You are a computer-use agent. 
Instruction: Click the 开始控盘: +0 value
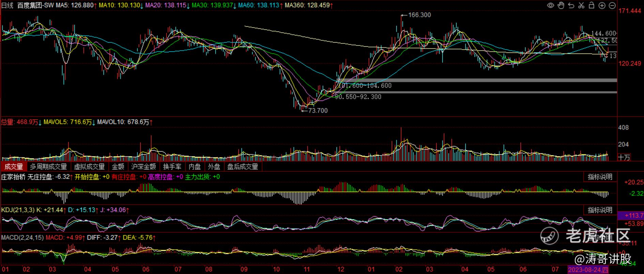[x=92, y=177]
